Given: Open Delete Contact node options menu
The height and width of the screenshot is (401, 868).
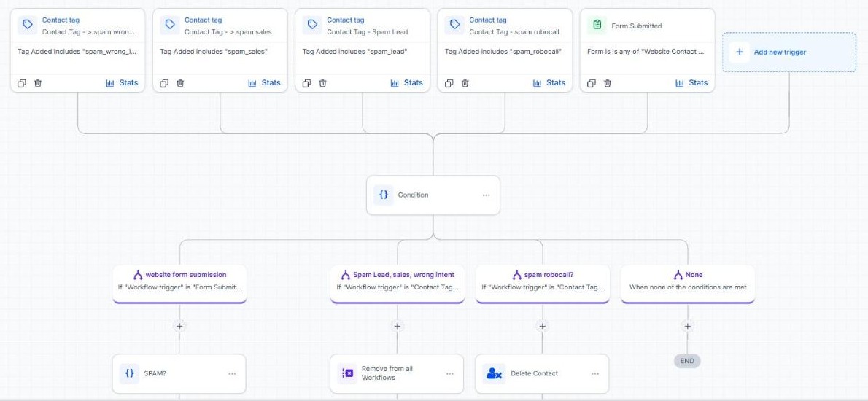Looking at the screenshot, I should (x=595, y=374).
